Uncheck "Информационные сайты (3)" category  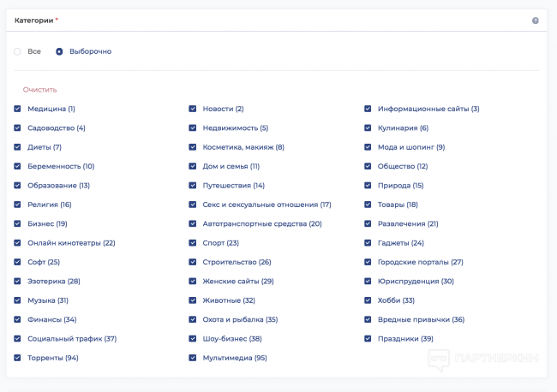tap(368, 109)
